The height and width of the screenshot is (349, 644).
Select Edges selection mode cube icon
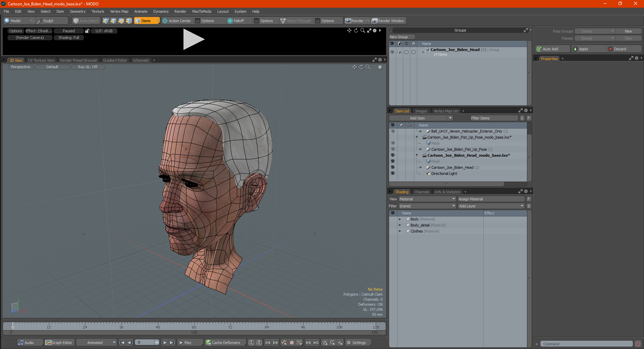click(x=113, y=21)
